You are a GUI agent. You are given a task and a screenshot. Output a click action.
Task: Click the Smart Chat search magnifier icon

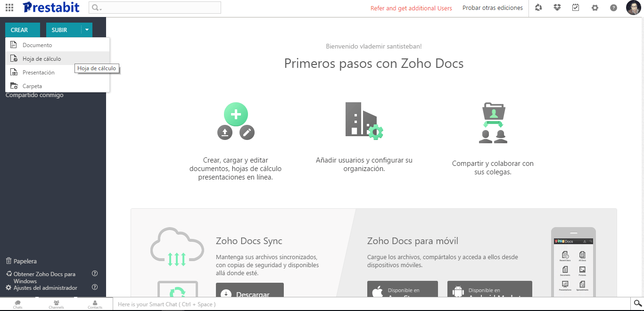tap(638, 303)
